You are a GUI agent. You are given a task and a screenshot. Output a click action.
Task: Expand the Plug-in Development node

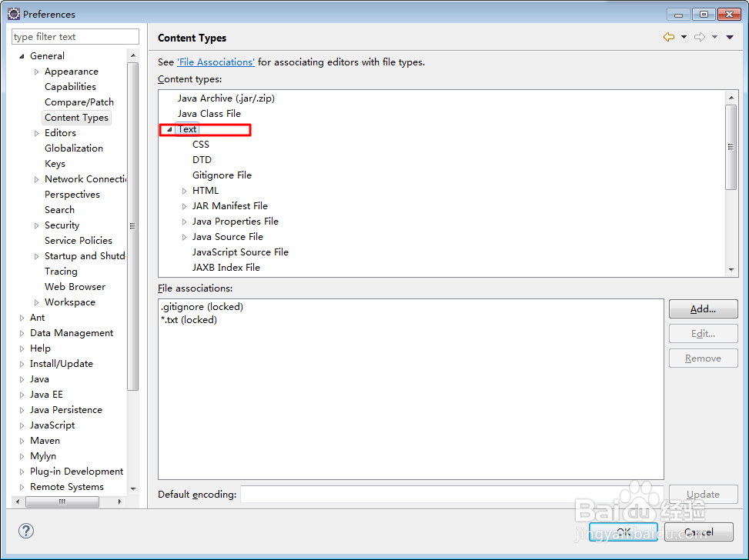(22, 472)
